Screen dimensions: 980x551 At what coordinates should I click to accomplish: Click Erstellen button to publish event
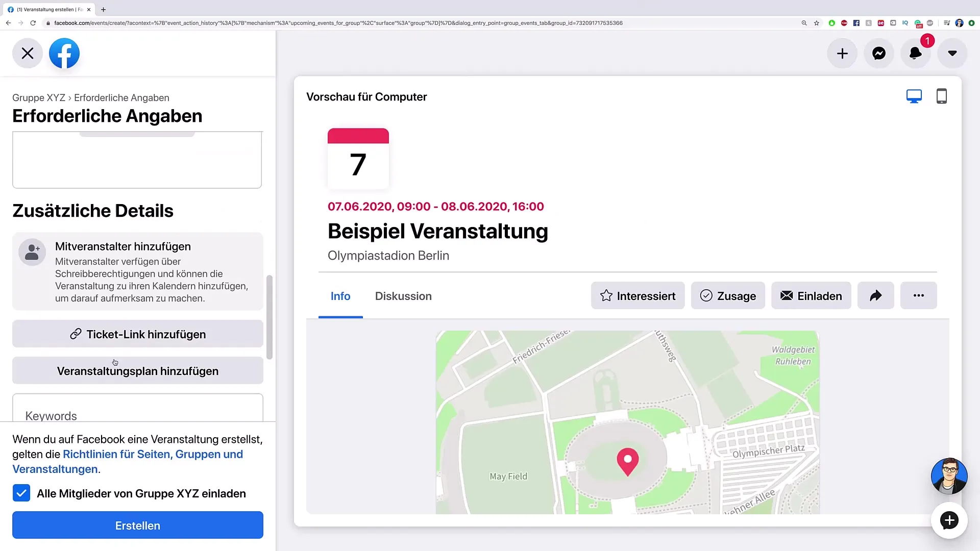tap(137, 525)
